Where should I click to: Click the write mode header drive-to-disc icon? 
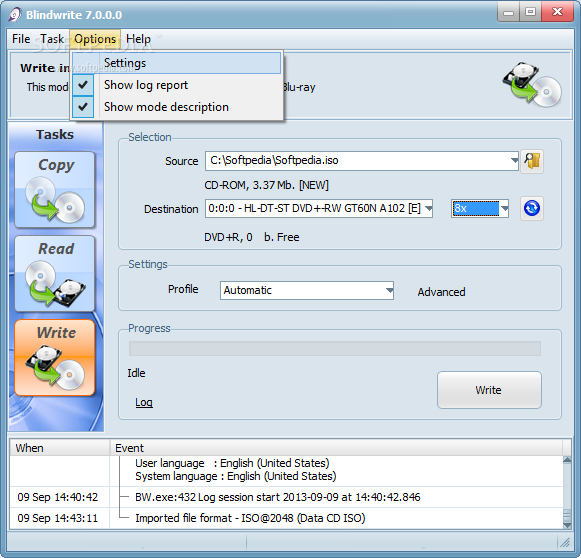[532, 85]
